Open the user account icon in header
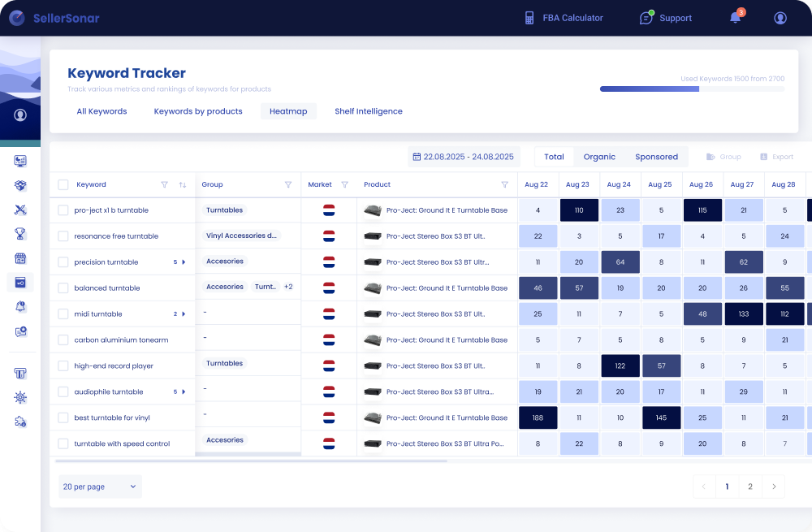812x532 pixels. point(780,18)
